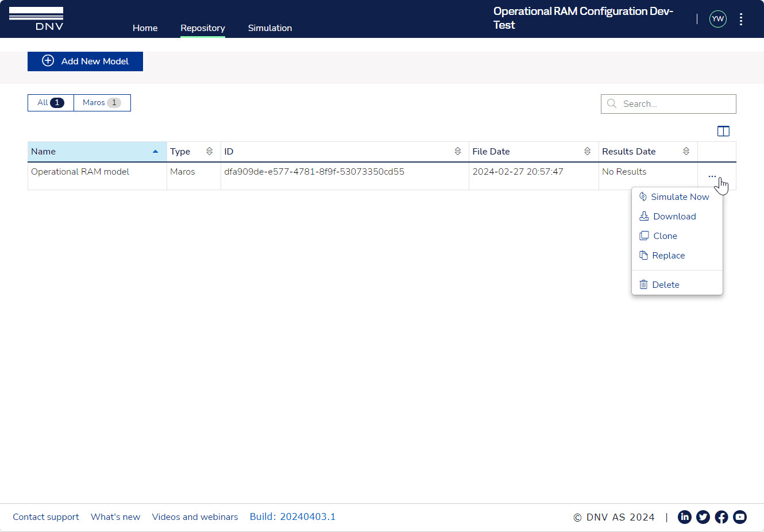The width and height of the screenshot is (764, 532).
Task: Sort by File Date column sort icon
Action: (587, 151)
